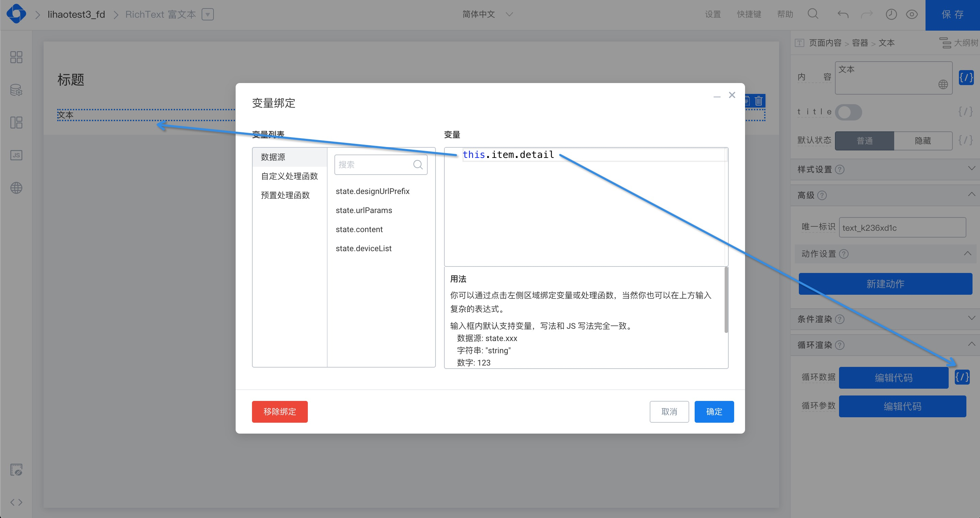The width and height of the screenshot is (980, 518).
Task: Click the globe internationalization sidebar icon
Action: pos(16,188)
